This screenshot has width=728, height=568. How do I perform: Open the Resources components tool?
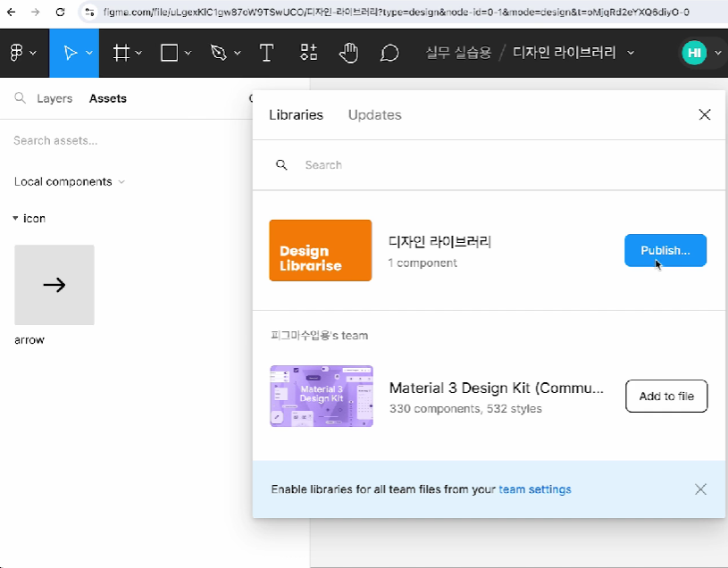pyautogui.click(x=308, y=53)
